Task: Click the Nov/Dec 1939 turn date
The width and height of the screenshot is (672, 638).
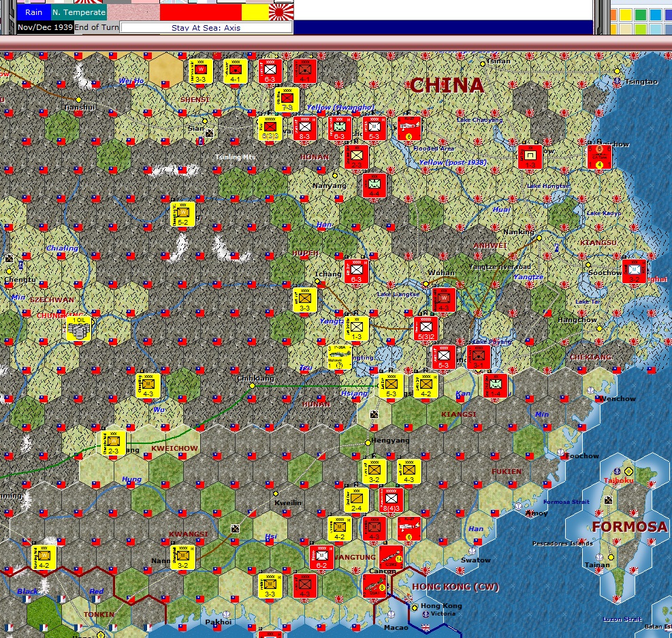Action: pyautogui.click(x=45, y=27)
